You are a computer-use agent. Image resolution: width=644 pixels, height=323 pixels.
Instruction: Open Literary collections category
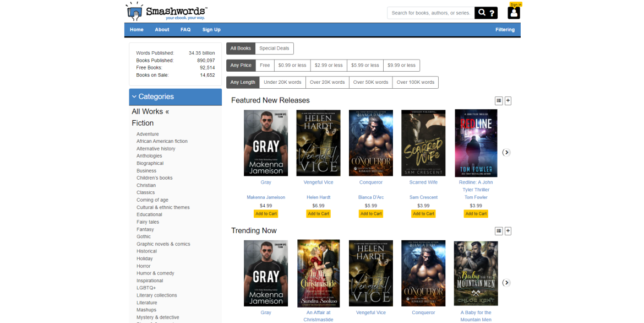coord(156,295)
